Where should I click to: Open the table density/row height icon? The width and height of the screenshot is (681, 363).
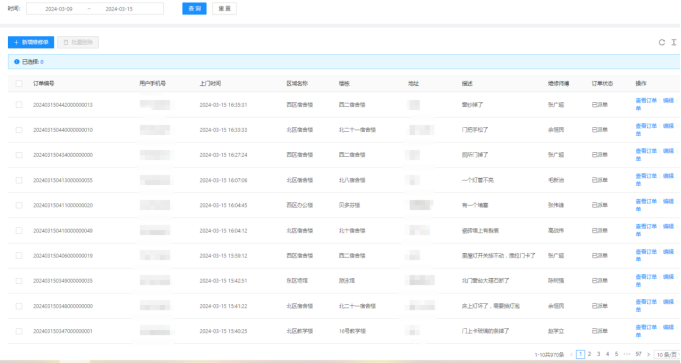click(674, 42)
